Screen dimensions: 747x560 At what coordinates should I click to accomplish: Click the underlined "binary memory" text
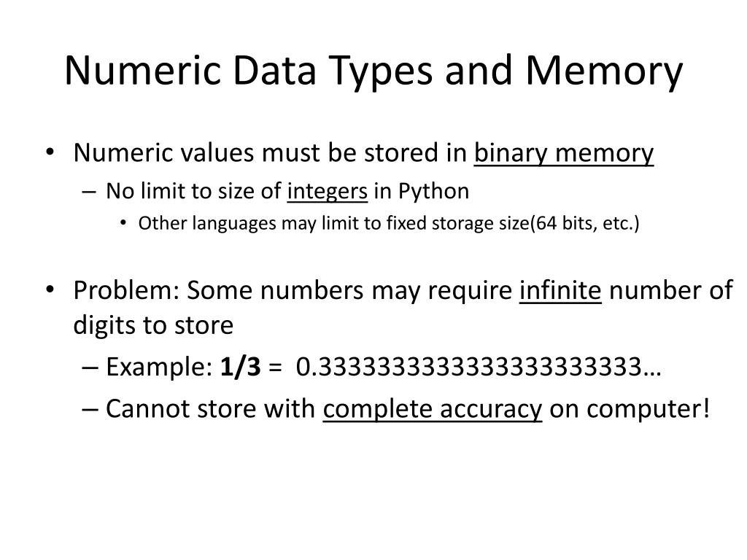pyautogui.click(x=564, y=153)
